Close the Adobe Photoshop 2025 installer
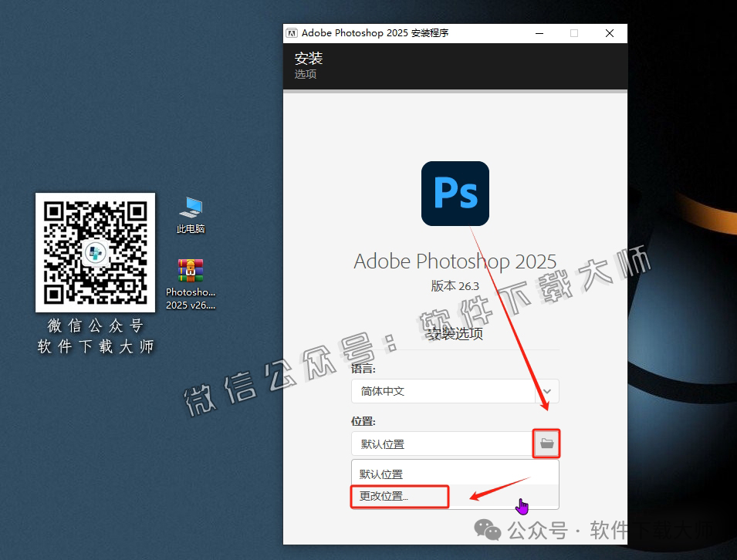 [x=609, y=33]
